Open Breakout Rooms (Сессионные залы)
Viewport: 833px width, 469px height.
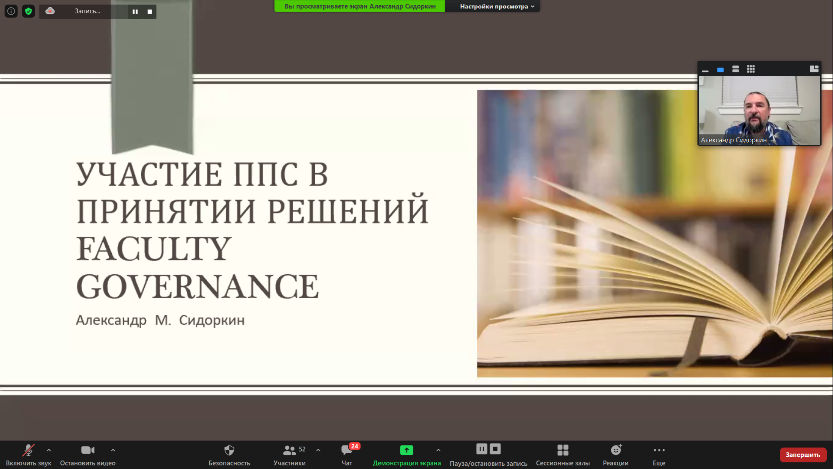click(x=562, y=453)
